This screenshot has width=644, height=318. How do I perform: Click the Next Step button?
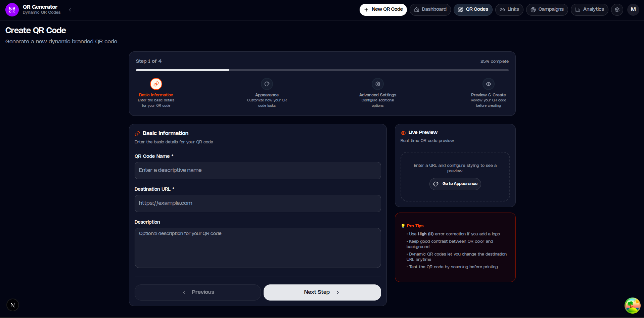pos(322,292)
